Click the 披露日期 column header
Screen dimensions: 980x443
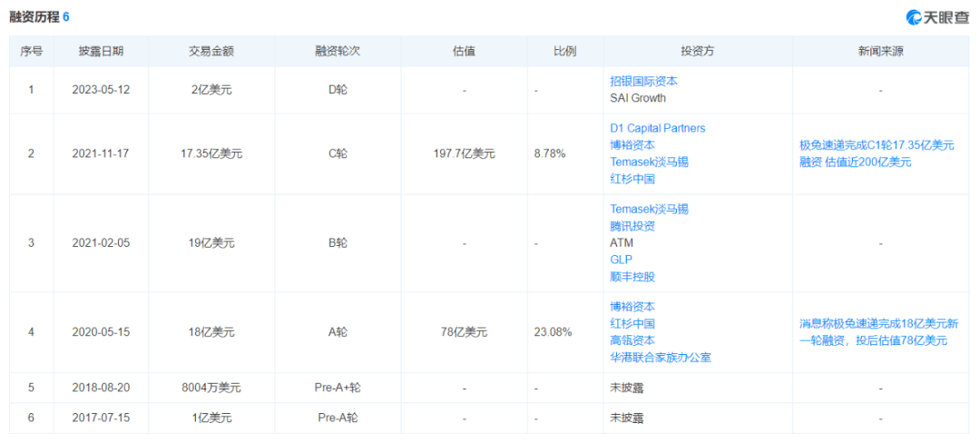point(102,52)
